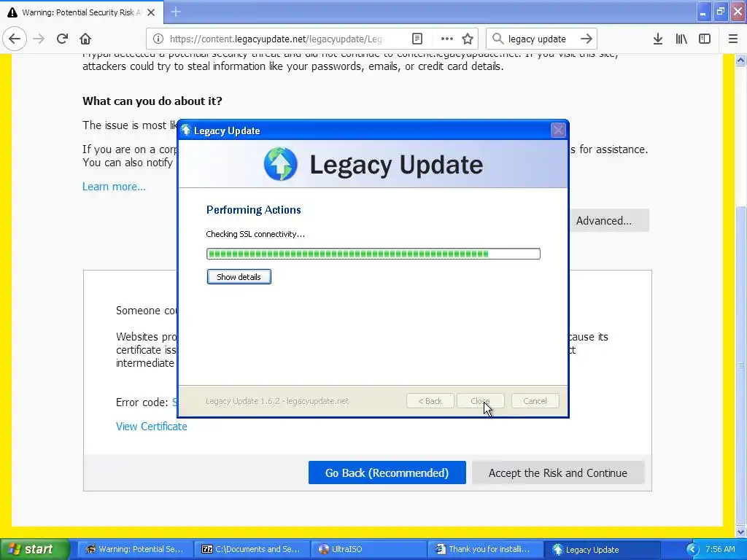Screen dimensions: 747x560
Task: Click 'Checking SSL connectivity...' status text
Action: (x=255, y=234)
